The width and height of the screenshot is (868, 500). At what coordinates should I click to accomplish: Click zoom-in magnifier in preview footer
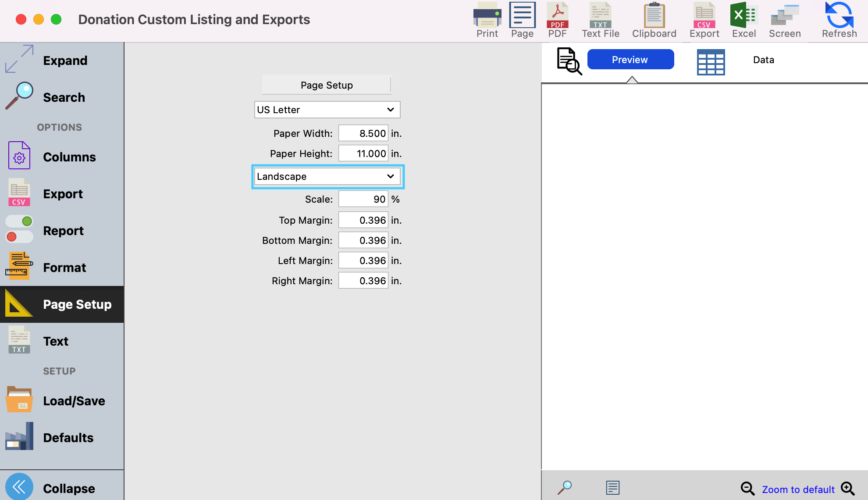coord(848,489)
